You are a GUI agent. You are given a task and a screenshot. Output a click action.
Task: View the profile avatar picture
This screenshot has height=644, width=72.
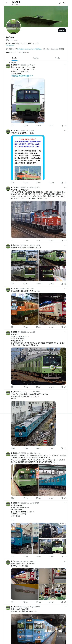pos(13,27)
